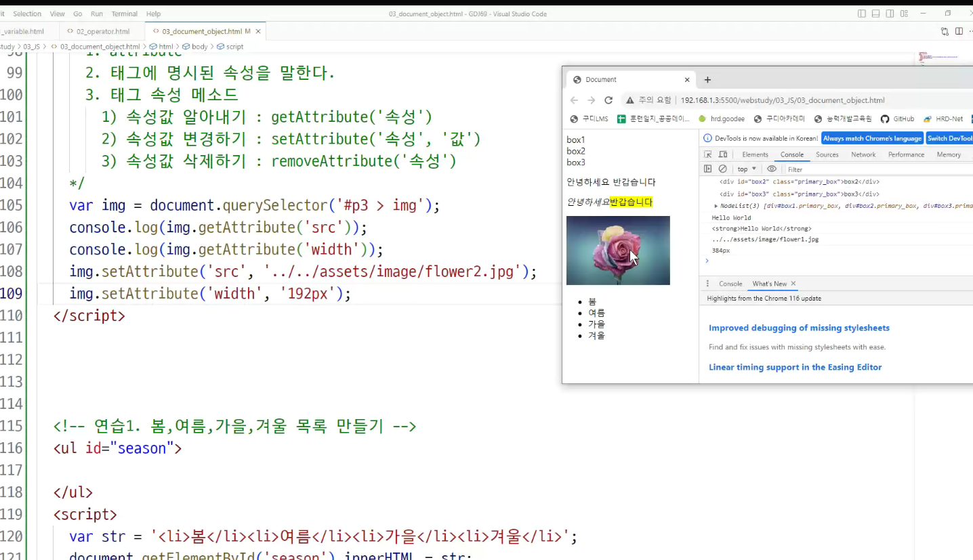
Task: Click the Chrome address bar URL
Action: pyautogui.click(x=783, y=100)
